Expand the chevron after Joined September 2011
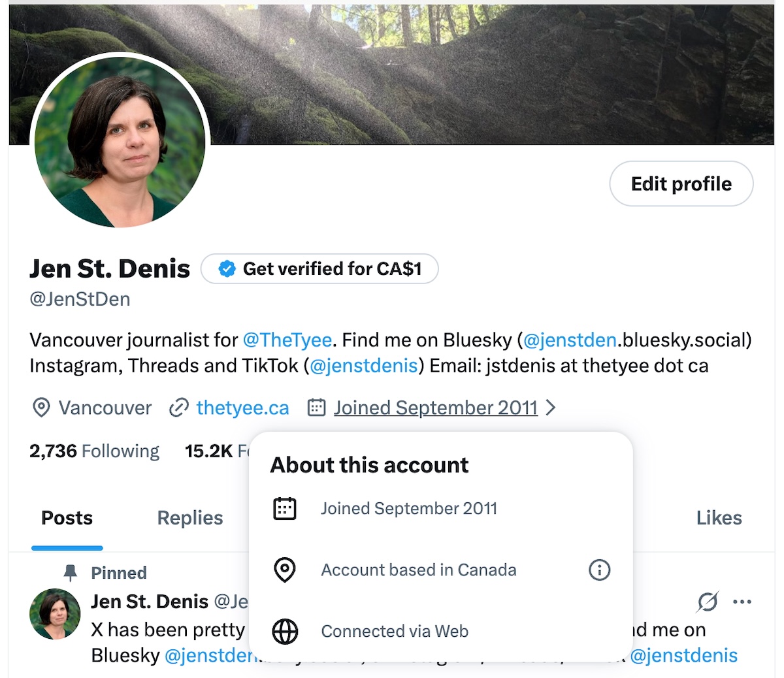The height and width of the screenshot is (678, 784). [x=550, y=407]
